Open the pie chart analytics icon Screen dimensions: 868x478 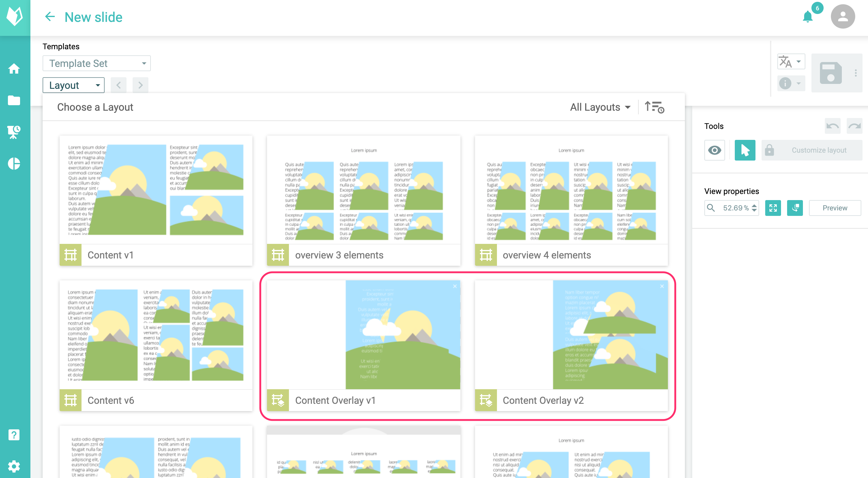tap(14, 164)
